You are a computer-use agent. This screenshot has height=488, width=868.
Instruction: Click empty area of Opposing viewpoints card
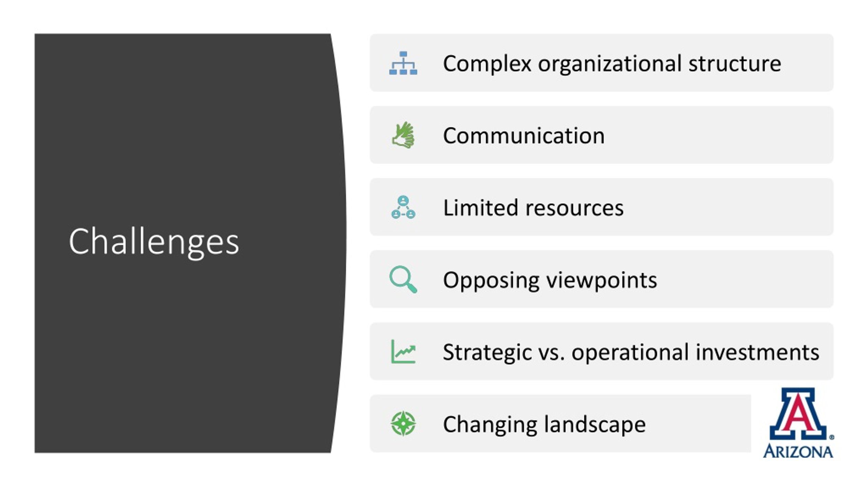(x=746, y=279)
